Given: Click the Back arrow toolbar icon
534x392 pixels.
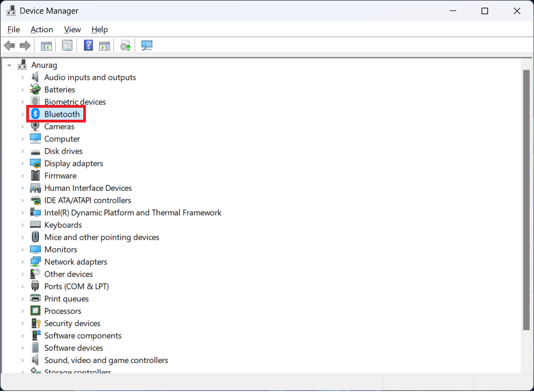Looking at the screenshot, I should [9, 45].
